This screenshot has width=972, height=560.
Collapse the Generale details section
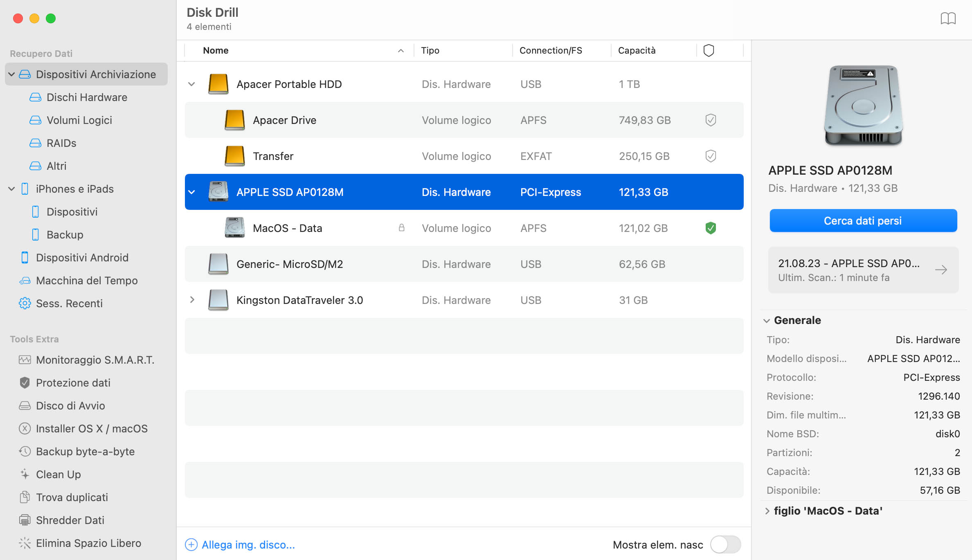click(767, 320)
